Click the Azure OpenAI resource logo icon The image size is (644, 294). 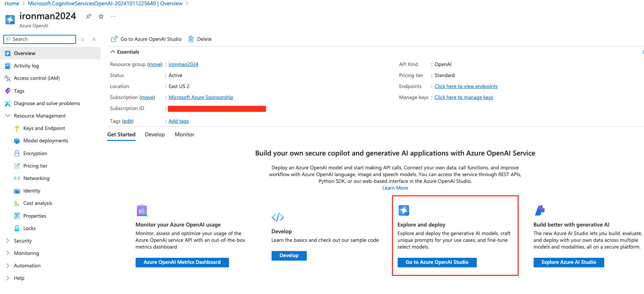10,19
